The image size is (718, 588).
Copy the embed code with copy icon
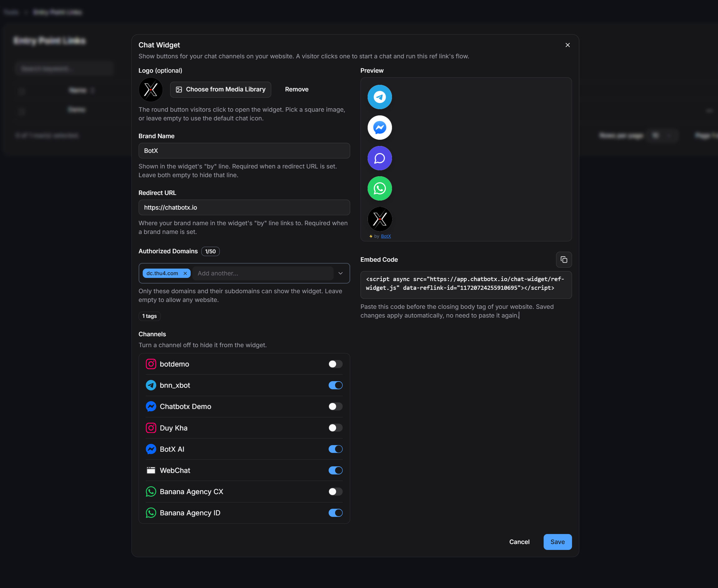point(564,260)
